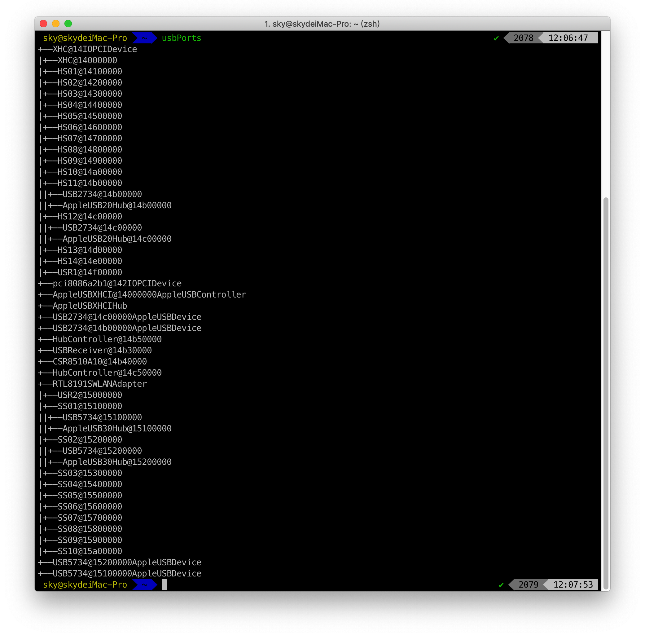The width and height of the screenshot is (645, 644).
Task: Click the HS11@14b00000 port entry
Action: tap(90, 183)
